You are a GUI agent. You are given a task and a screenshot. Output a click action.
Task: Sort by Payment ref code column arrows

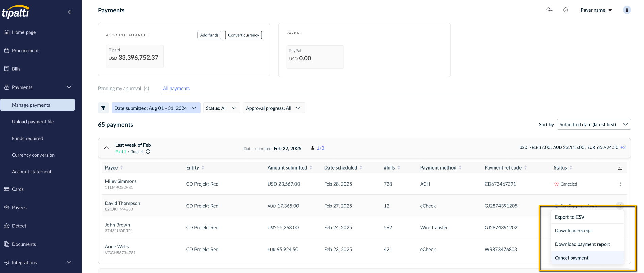coord(525,167)
